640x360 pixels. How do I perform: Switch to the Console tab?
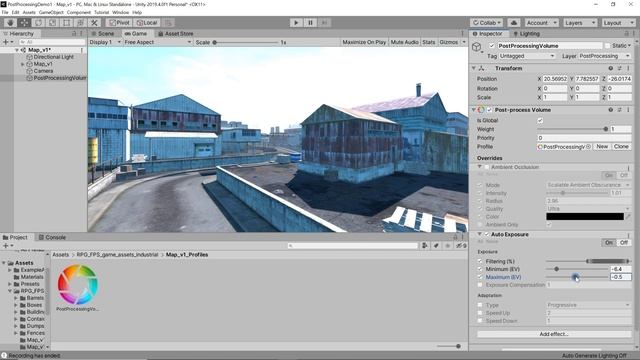(x=52, y=237)
